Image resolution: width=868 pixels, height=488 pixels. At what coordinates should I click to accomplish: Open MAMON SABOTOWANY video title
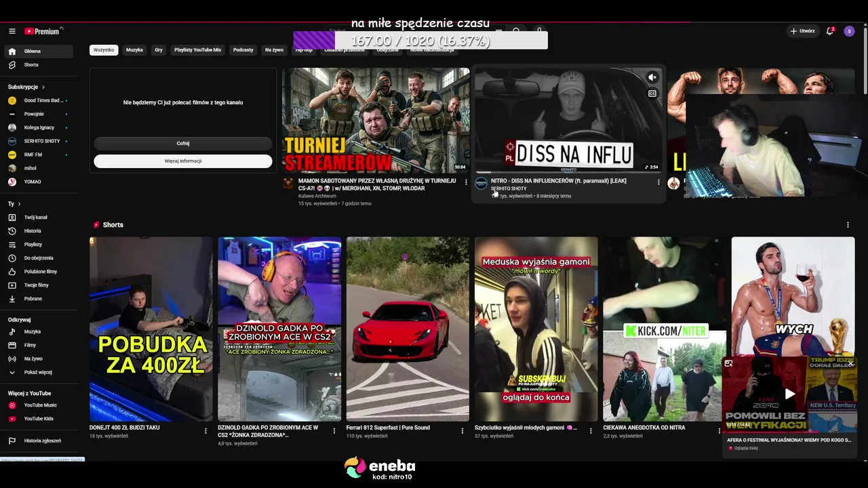point(377,184)
